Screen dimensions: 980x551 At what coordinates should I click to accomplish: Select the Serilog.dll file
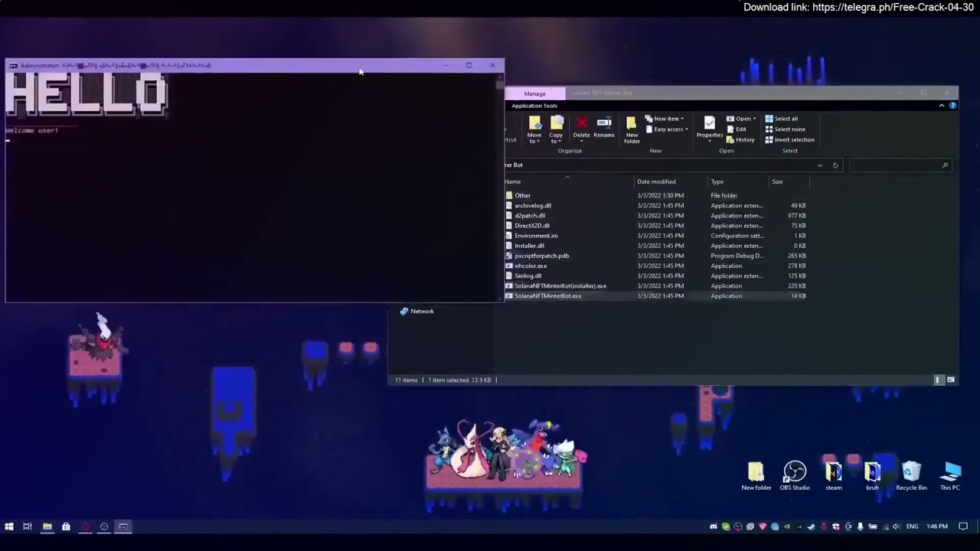tap(655, 275)
